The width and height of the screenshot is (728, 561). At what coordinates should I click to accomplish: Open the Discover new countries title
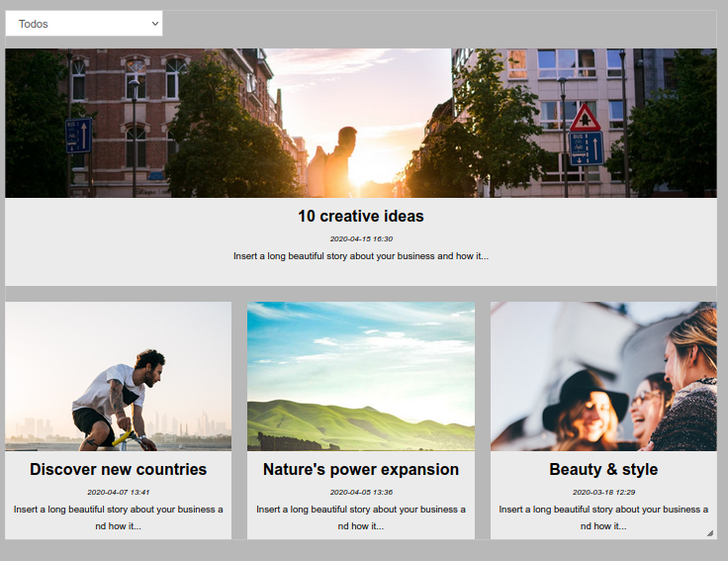point(118,469)
